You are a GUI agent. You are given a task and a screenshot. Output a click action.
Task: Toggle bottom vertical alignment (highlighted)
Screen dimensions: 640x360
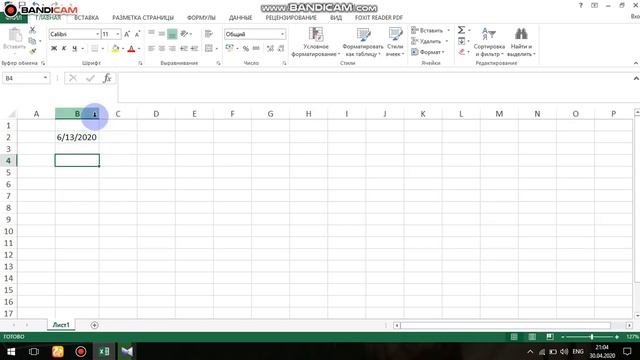pyautogui.click(x=172, y=34)
